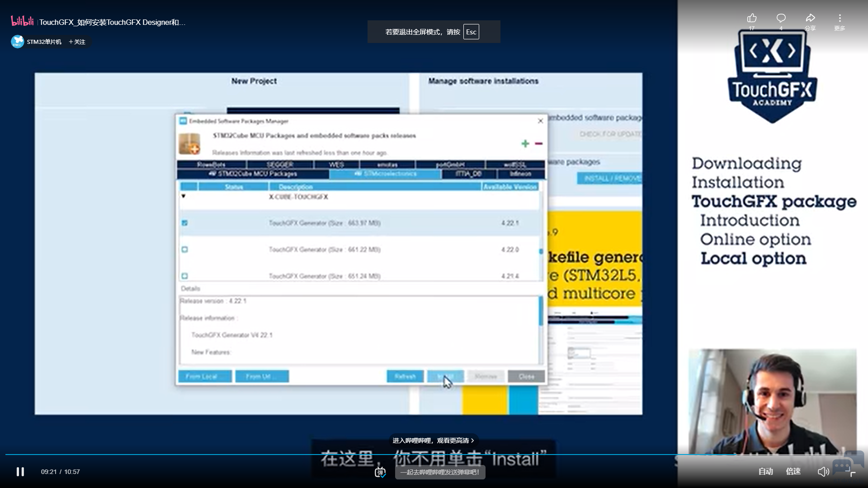Click the green plus expand-all icon in Packages Manager

pyautogui.click(x=525, y=143)
